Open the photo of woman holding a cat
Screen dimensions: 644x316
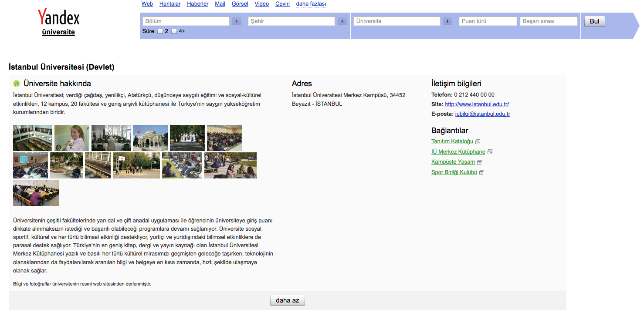coord(72,138)
